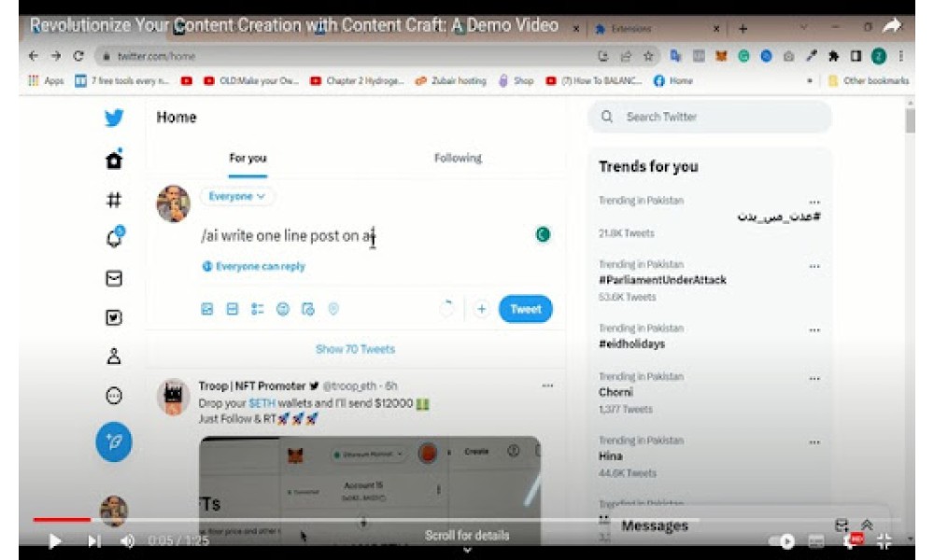Schedule the tweet with calendar icon

click(308, 309)
